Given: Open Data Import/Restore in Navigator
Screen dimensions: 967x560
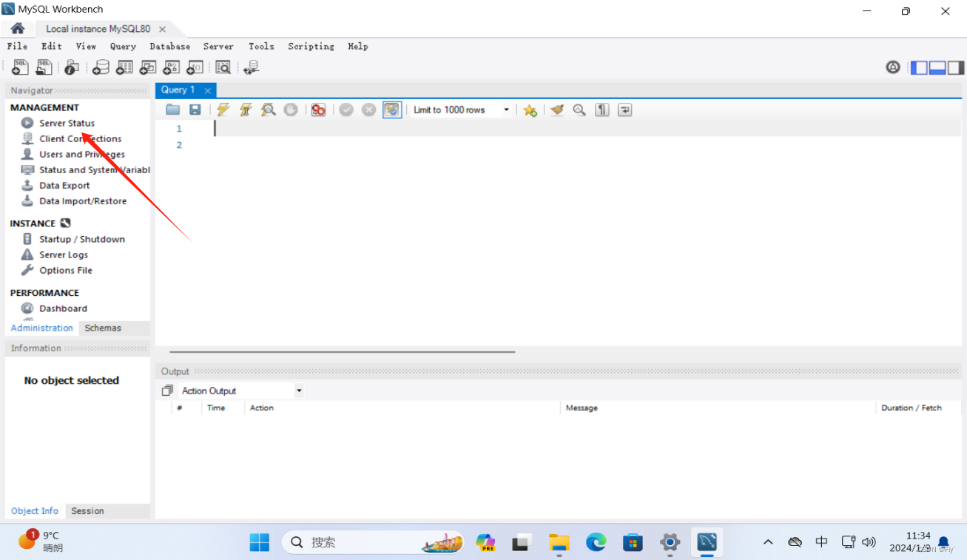Looking at the screenshot, I should pyautogui.click(x=83, y=200).
